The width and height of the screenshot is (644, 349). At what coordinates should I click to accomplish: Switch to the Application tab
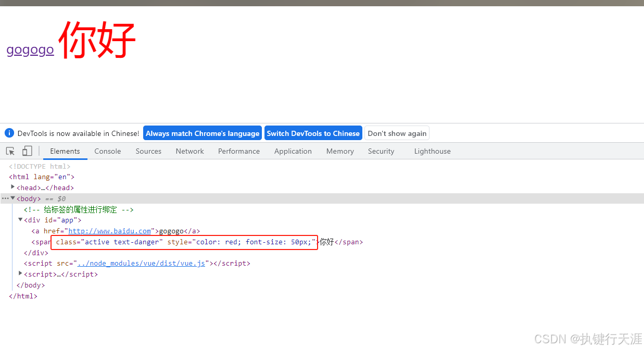click(x=293, y=151)
